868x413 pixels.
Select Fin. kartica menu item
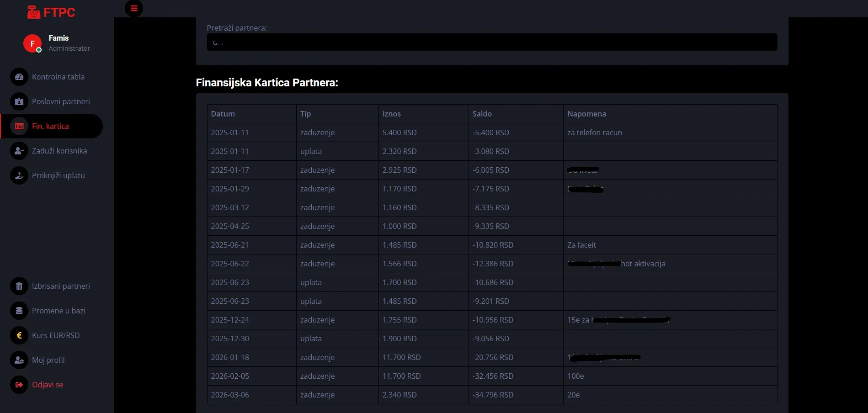coord(51,126)
